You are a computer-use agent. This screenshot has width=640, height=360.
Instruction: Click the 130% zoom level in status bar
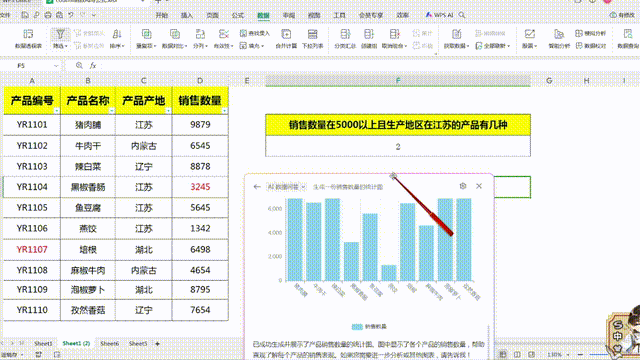click(554, 355)
